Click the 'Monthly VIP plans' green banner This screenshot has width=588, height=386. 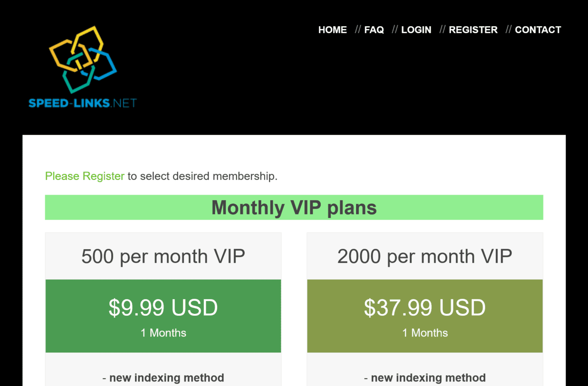tap(294, 207)
